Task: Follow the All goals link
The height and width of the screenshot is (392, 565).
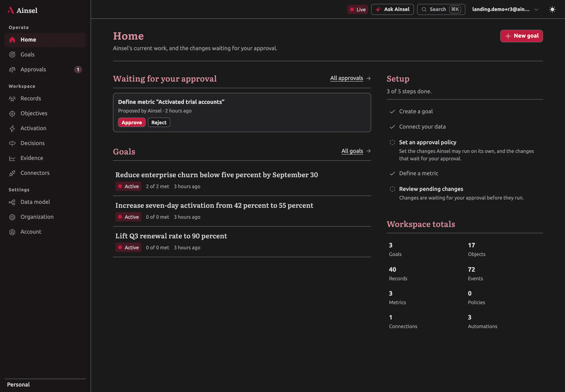Action: 352,151
